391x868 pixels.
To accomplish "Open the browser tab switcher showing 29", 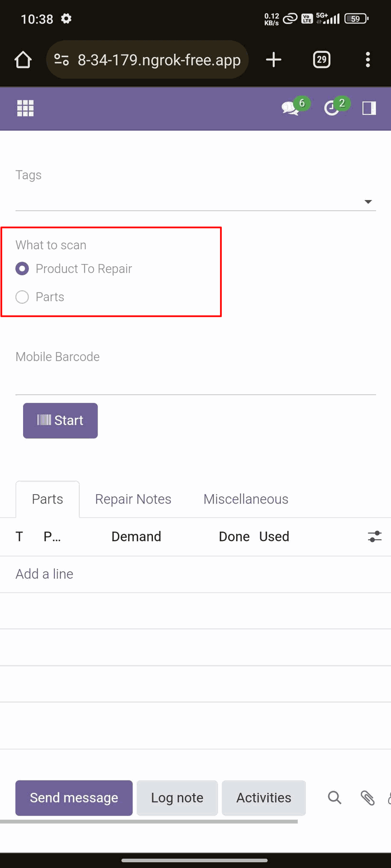I will pos(322,60).
